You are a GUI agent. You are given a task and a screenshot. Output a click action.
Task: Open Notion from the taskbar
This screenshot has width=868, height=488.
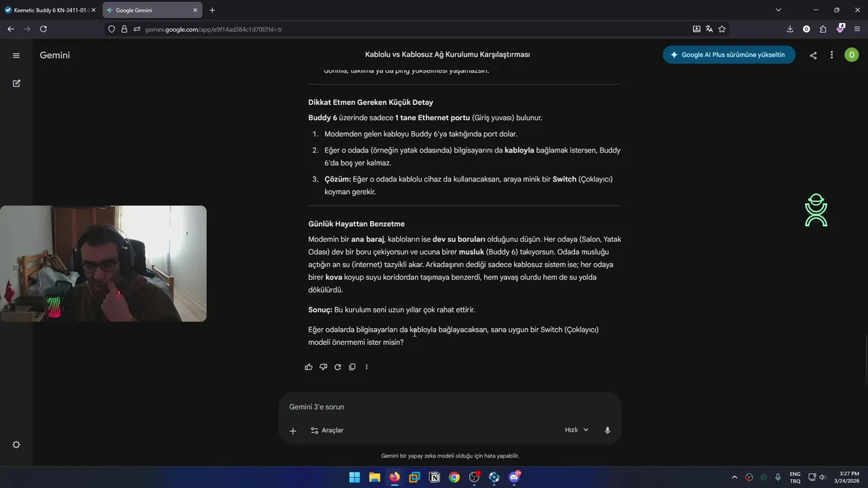click(435, 477)
